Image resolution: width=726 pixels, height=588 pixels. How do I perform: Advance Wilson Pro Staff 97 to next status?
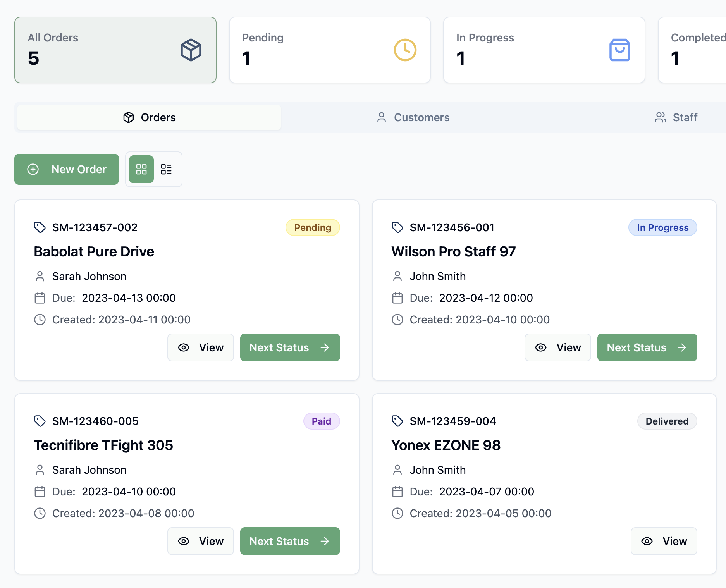point(647,347)
